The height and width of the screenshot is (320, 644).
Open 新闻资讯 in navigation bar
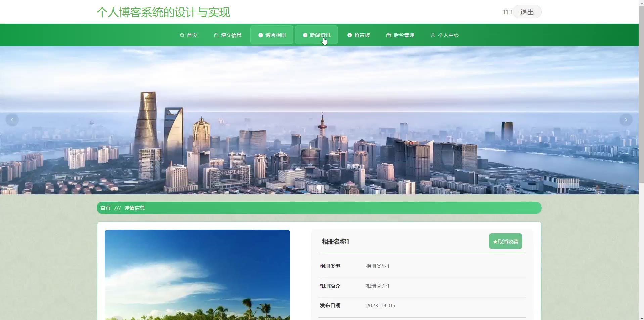pos(317,35)
